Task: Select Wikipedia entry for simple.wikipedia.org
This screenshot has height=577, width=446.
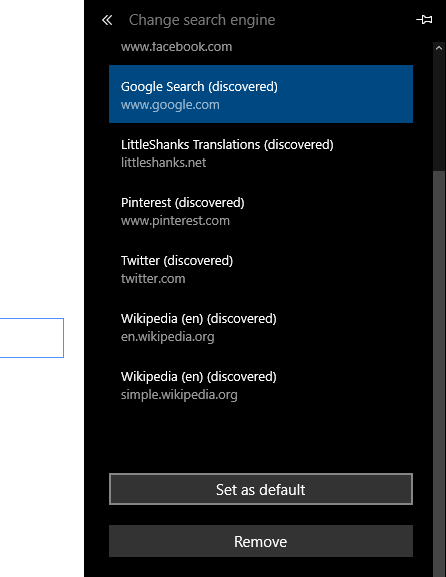Action: (x=261, y=385)
